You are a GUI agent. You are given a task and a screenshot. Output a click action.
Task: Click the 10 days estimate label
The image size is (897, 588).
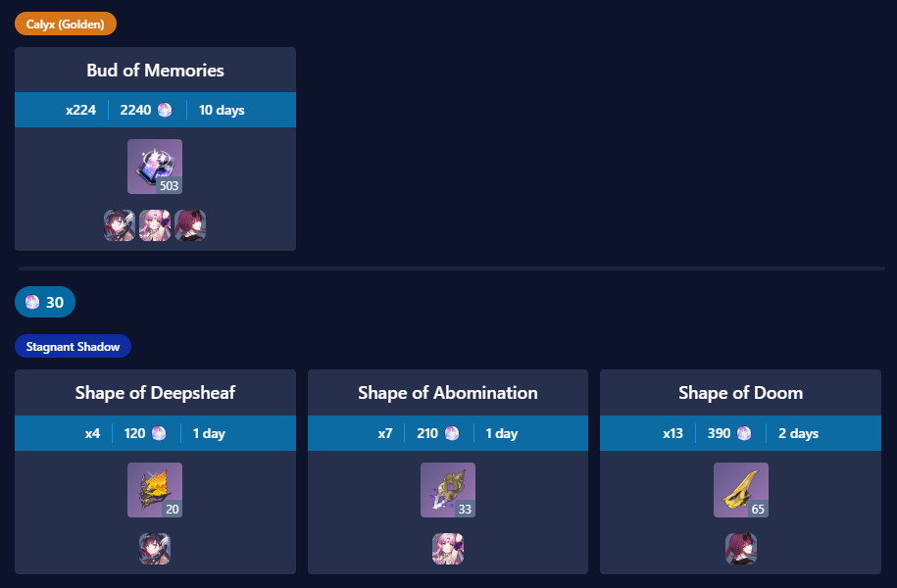222,110
